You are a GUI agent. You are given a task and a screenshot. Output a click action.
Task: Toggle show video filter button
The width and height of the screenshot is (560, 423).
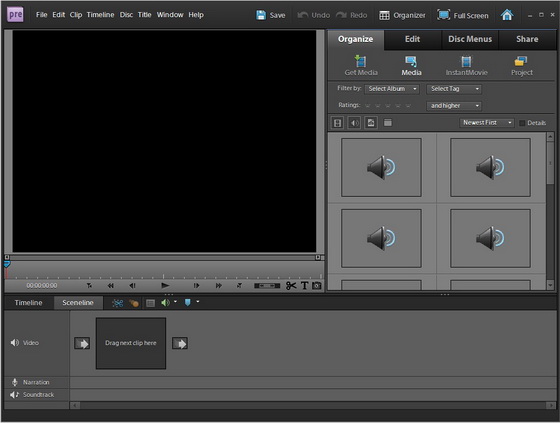[337, 123]
